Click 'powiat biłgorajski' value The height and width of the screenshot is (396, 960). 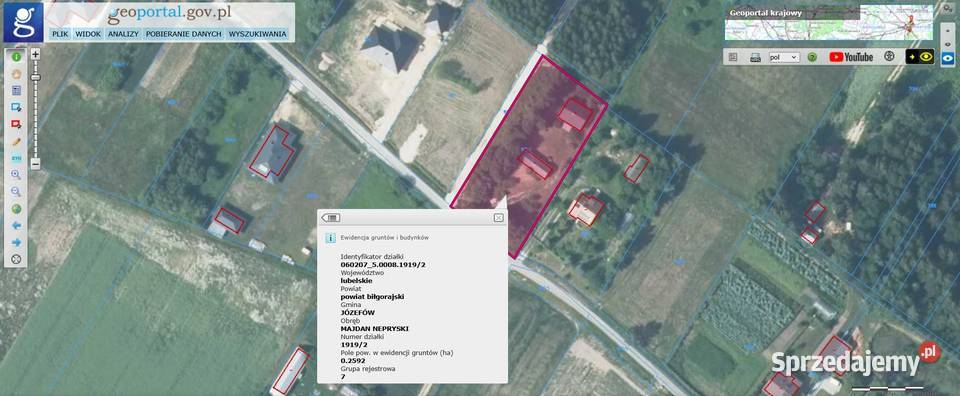click(x=372, y=296)
